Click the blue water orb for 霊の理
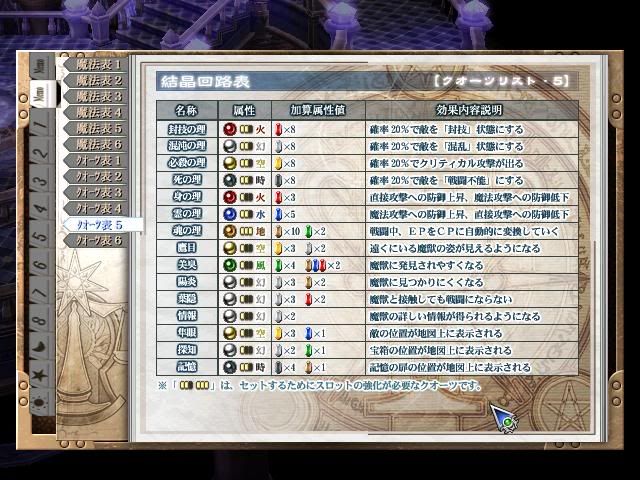The image size is (640, 480). click(230, 214)
